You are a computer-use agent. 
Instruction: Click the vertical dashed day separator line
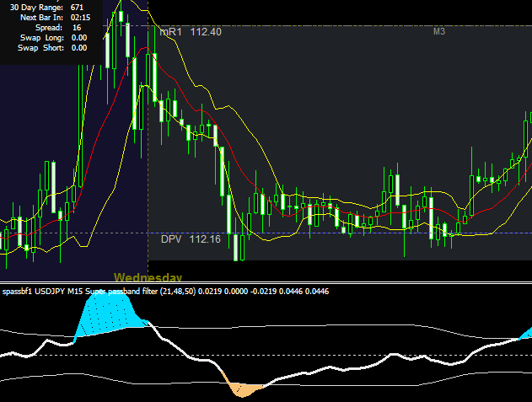click(x=148, y=169)
